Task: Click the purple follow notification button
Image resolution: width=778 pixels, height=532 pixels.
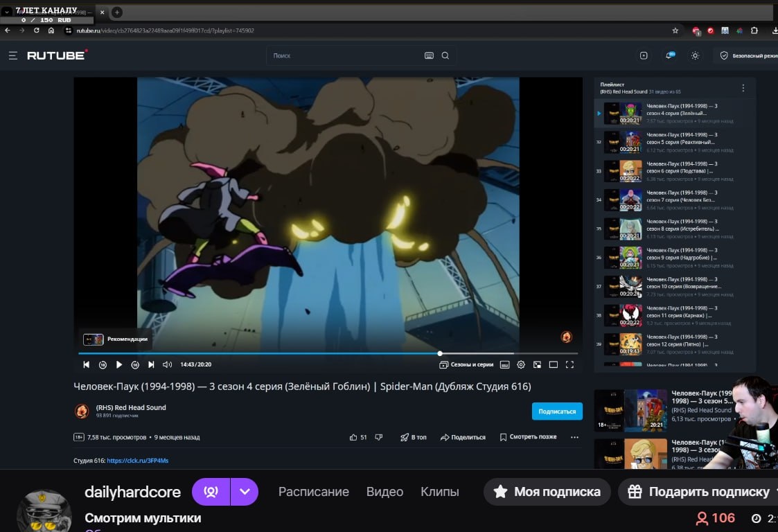Action: click(211, 492)
